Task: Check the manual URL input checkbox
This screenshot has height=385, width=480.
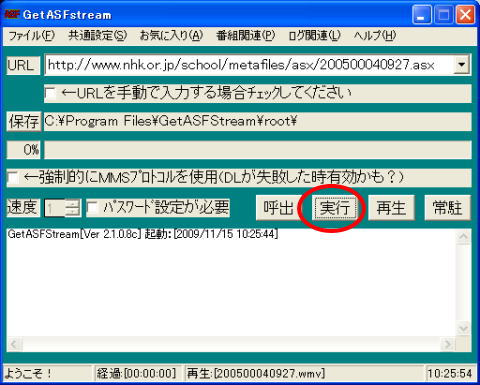Action: [x=50, y=93]
